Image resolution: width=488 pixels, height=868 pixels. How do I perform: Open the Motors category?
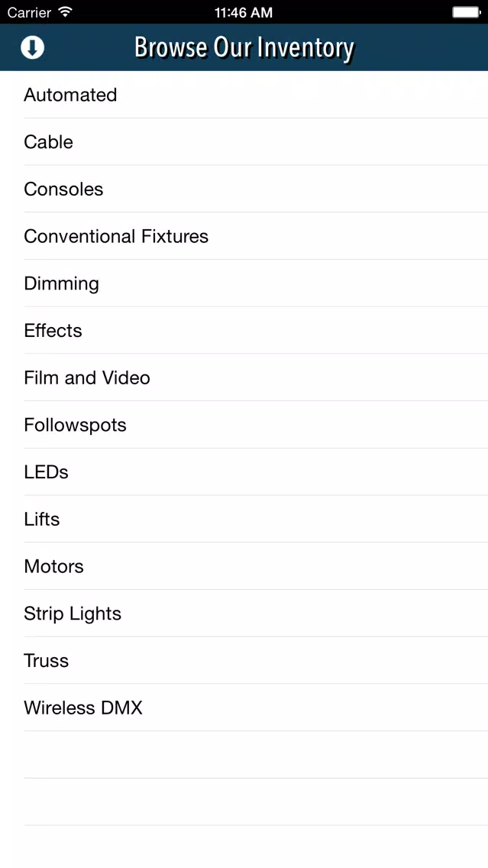coord(244,566)
